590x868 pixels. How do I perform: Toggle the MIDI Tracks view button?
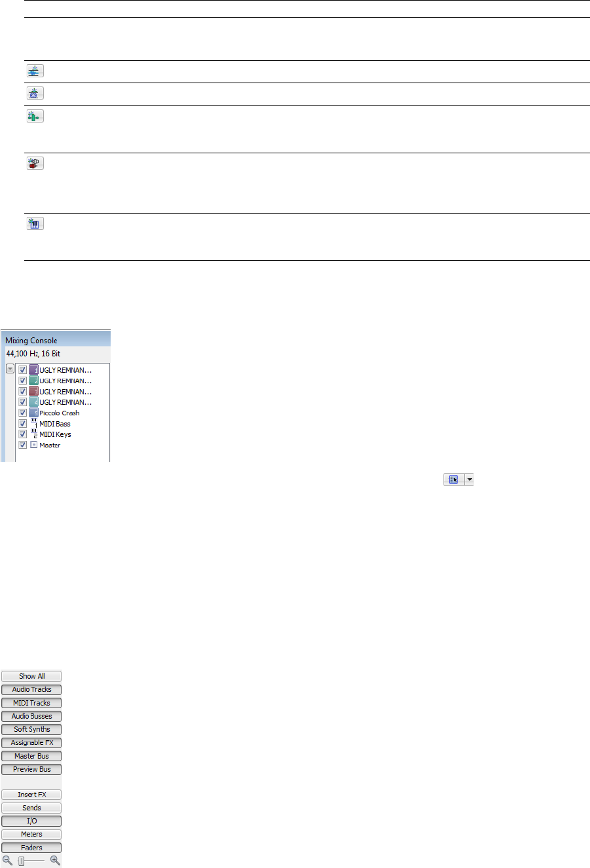(31, 703)
